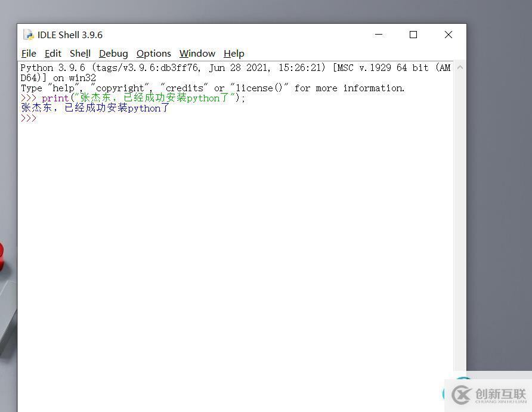Open the Debug menu
This screenshot has width=532, height=412.
point(113,54)
